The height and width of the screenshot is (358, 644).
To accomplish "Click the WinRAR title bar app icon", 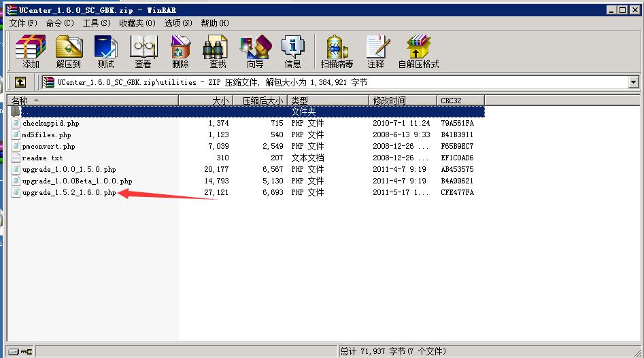I will tap(12, 10).
